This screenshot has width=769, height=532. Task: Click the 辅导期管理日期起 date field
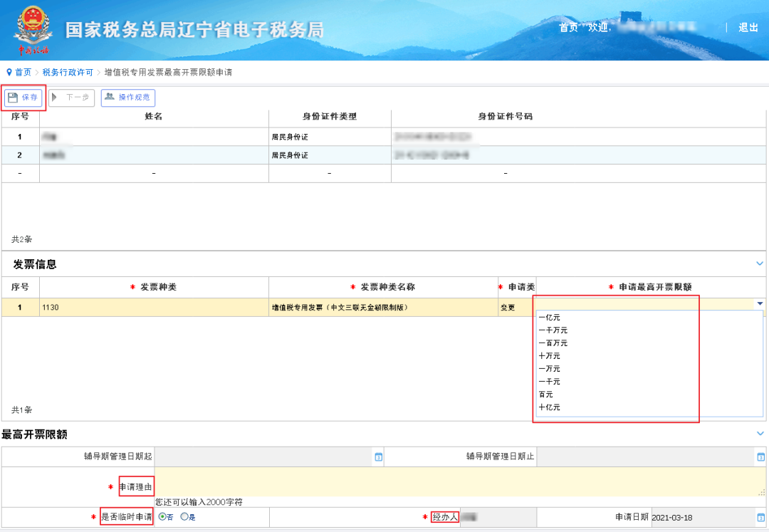point(264,457)
